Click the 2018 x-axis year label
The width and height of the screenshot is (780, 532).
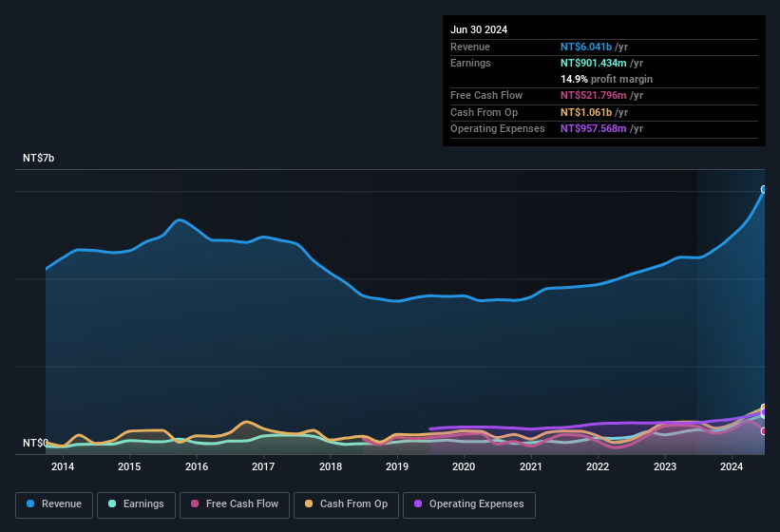click(x=331, y=466)
